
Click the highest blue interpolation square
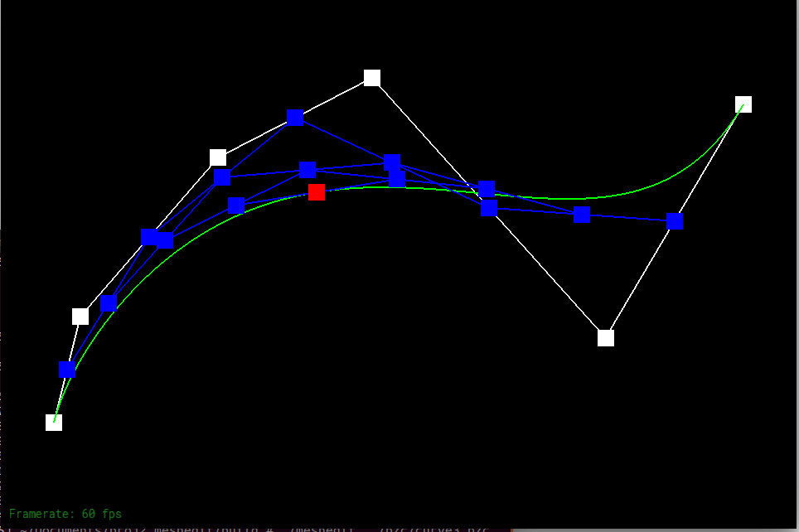coord(295,118)
